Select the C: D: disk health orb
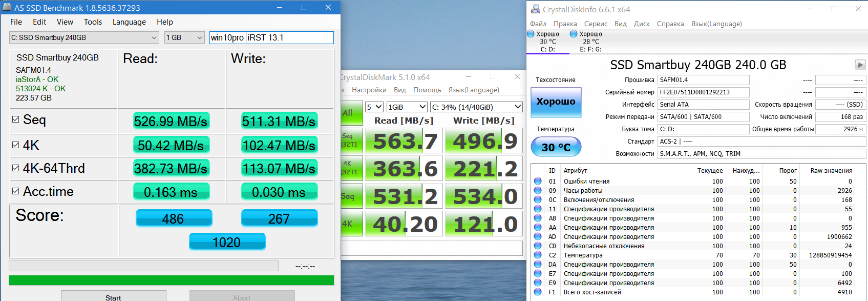The image size is (868, 301). (531, 34)
